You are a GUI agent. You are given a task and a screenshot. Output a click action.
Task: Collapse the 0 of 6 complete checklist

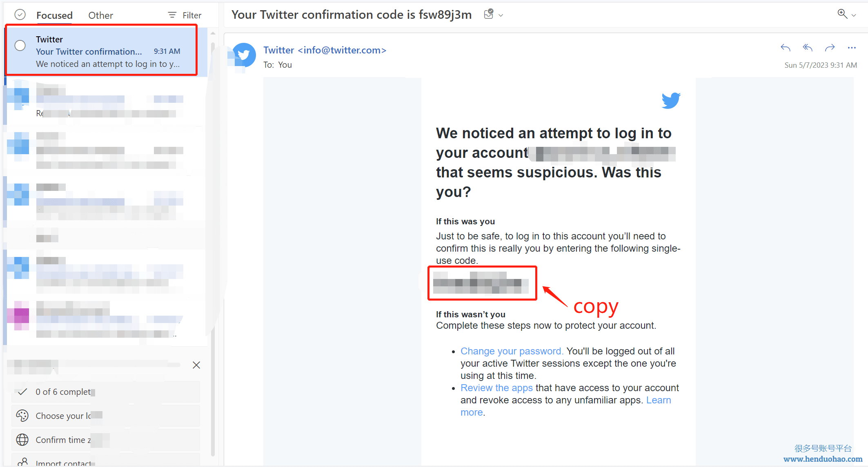[23, 392]
